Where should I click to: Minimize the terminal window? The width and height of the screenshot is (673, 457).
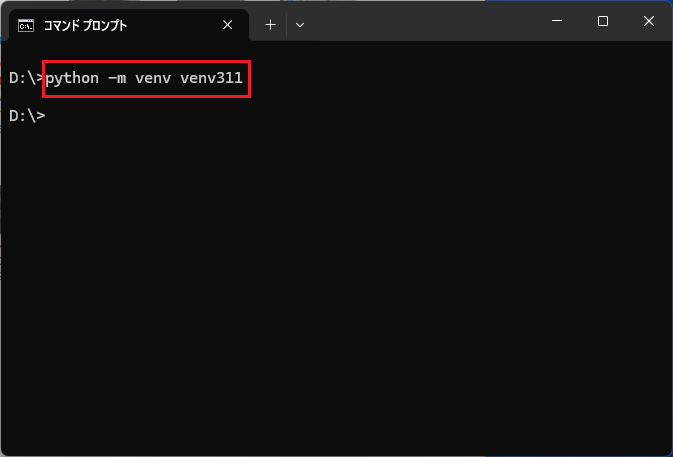coord(557,21)
